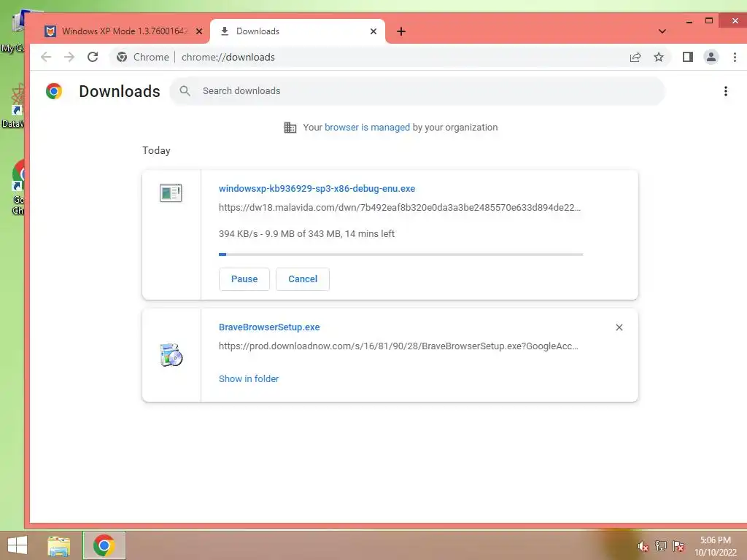Click the muted volume tray icon
Image resolution: width=747 pixels, height=560 pixels.
coord(643,546)
